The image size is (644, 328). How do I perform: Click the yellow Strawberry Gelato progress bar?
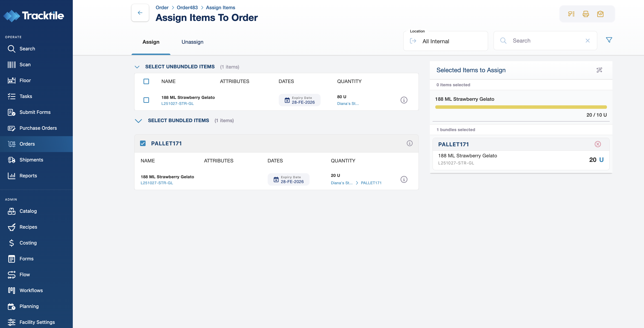[521, 107]
